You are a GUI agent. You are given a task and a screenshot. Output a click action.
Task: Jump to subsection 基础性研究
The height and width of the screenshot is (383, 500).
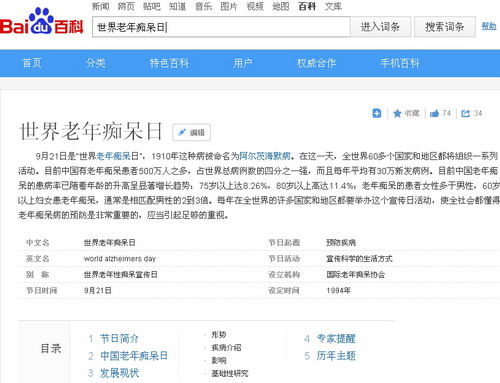pyautogui.click(x=230, y=374)
